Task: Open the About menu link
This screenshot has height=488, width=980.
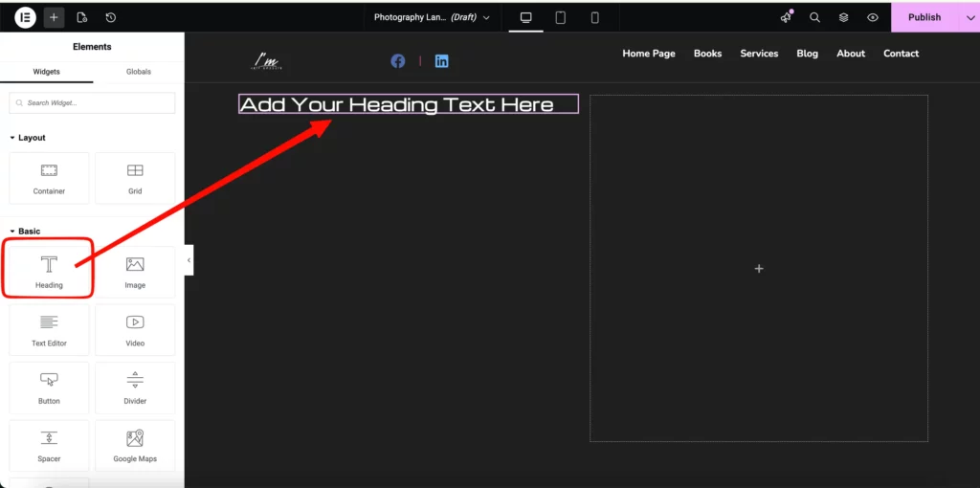Action: click(x=851, y=54)
